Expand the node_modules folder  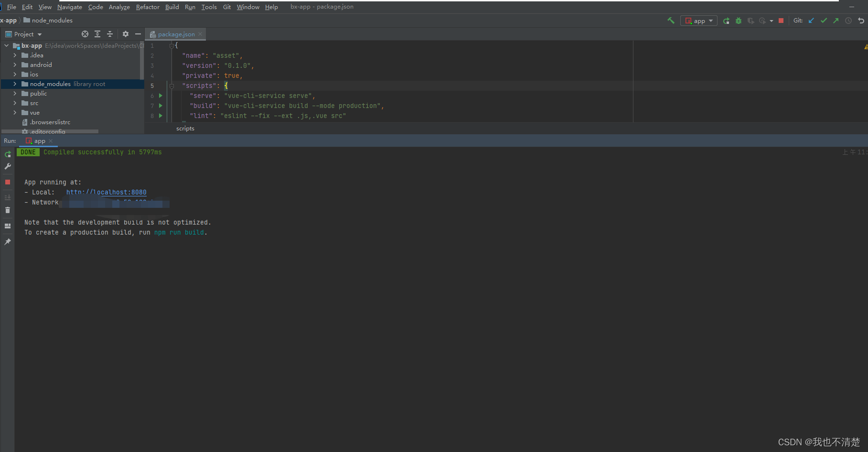[x=15, y=84]
